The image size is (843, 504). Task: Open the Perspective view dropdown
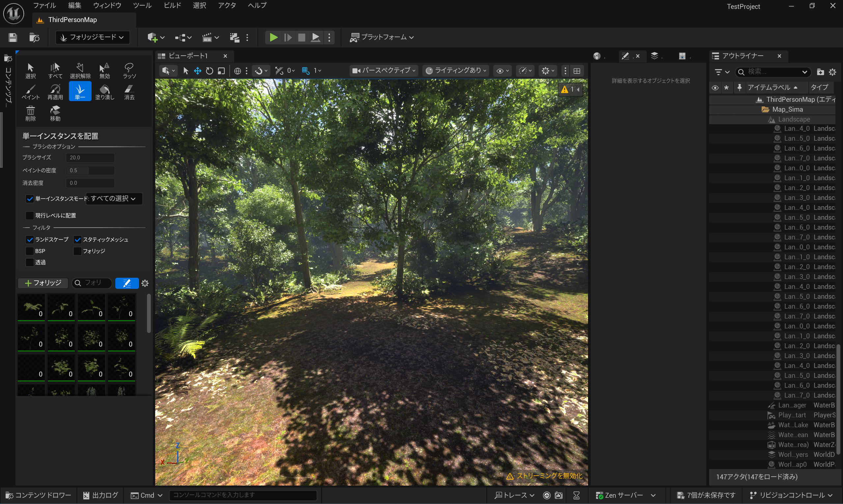[x=384, y=70]
